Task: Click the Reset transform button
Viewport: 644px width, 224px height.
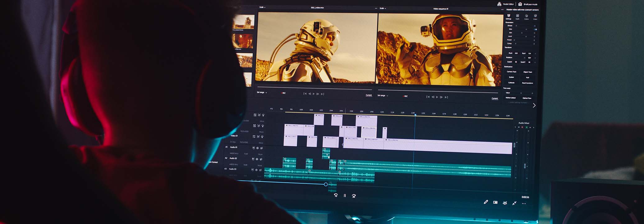Action: click(527, 83)
